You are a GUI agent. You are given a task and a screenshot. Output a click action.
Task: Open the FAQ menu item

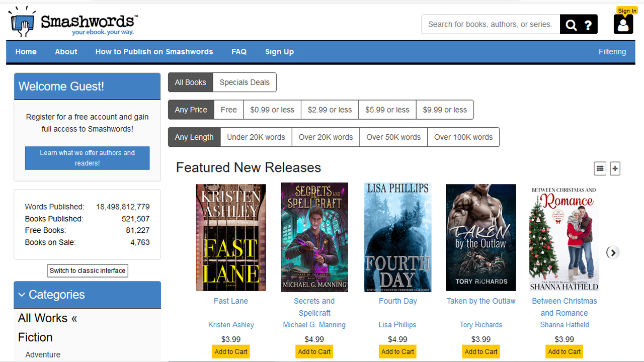[x=239, y=52]
